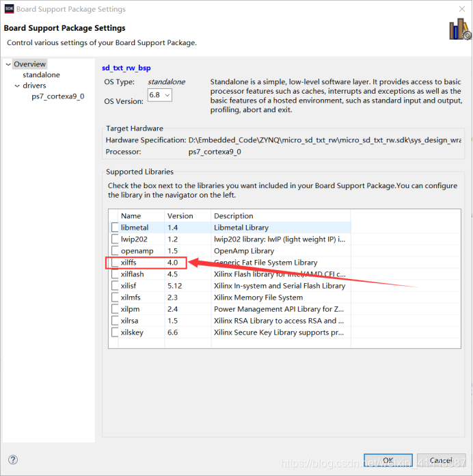Click the xilpm library name
The height and width of the screenshot is (476, 473).
point(130,309)
